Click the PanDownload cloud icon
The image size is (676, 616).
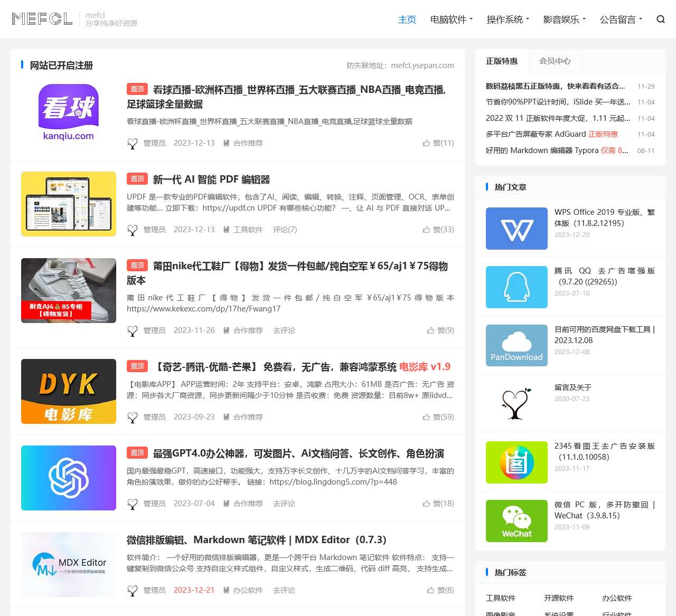click(516, 345)
